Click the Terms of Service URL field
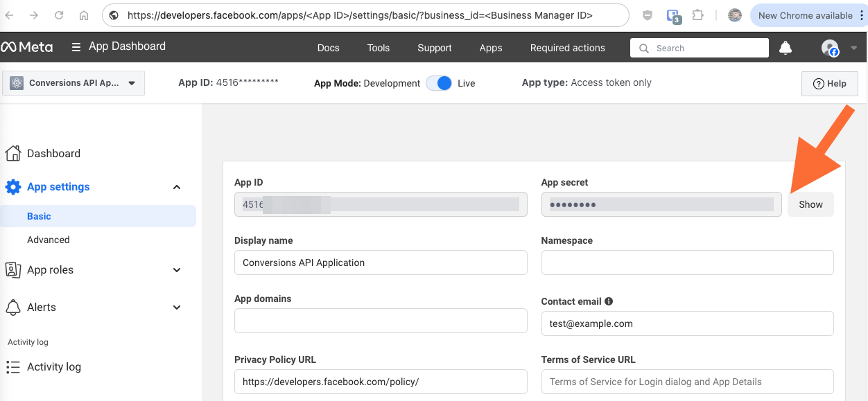This screenshot has height=401, width=868. [x=687, y=382]
